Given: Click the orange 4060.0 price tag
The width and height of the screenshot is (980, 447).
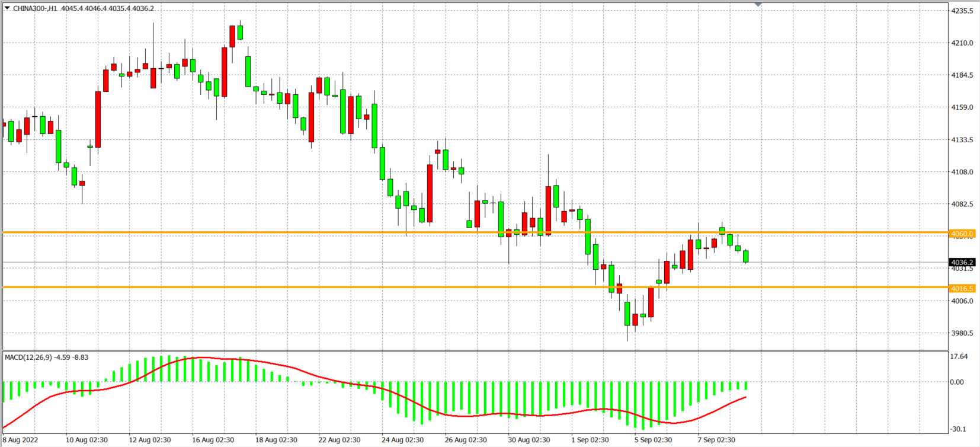Looking at the screenshot, I should point(962,234).
